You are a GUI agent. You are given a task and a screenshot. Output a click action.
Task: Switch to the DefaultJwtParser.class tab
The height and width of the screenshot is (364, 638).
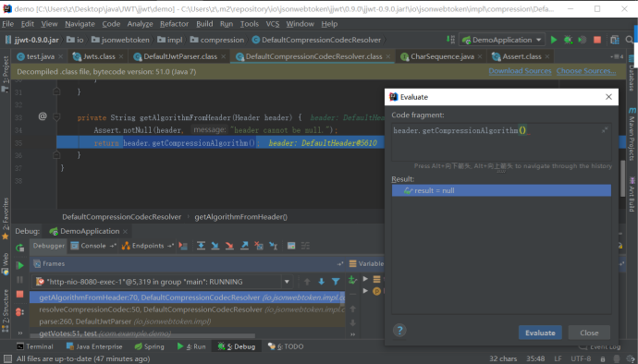pyautogui.click(x=180, y=56)
